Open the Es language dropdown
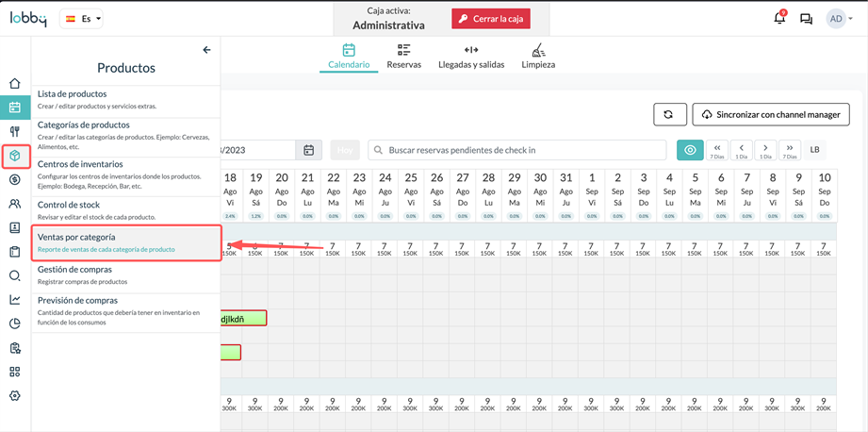868x432 pixels. (81, 18)
